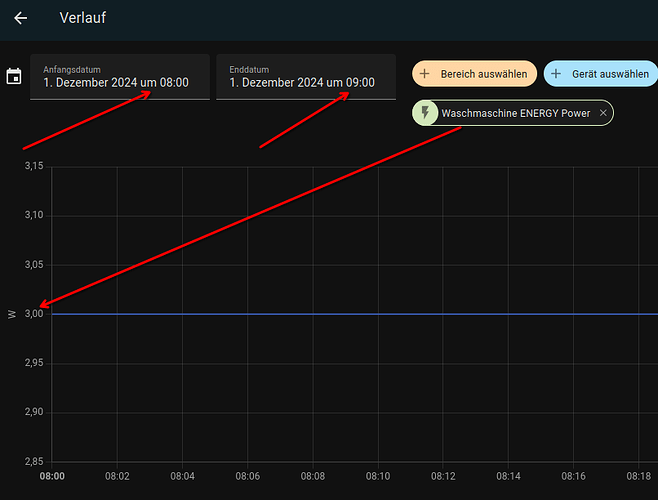
Task: Click the 2,90 y-axis label
Action: (34, 412)
